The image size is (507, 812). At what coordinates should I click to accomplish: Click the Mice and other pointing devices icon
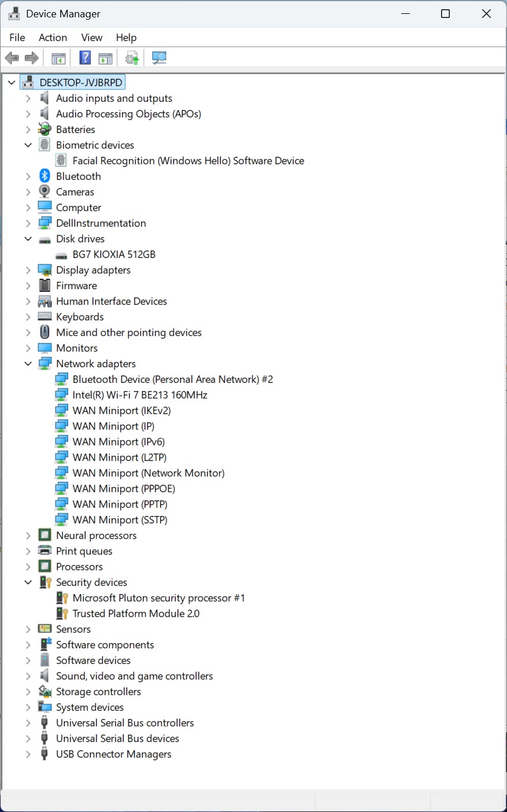point(45,332)
